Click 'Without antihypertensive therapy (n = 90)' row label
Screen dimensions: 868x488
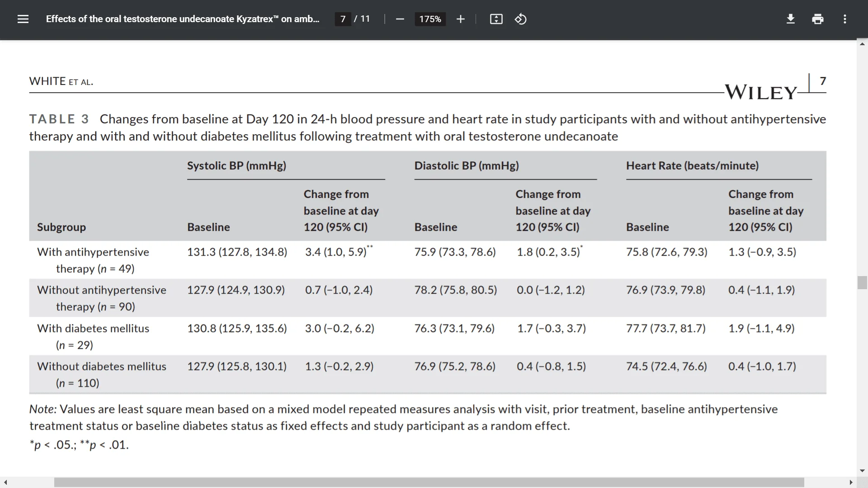102,298
